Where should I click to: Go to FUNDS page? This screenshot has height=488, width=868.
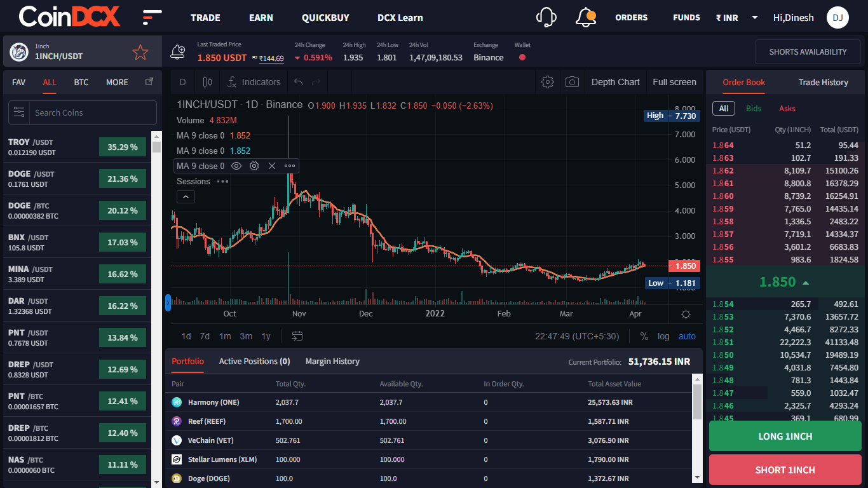(x=687, y=18)
